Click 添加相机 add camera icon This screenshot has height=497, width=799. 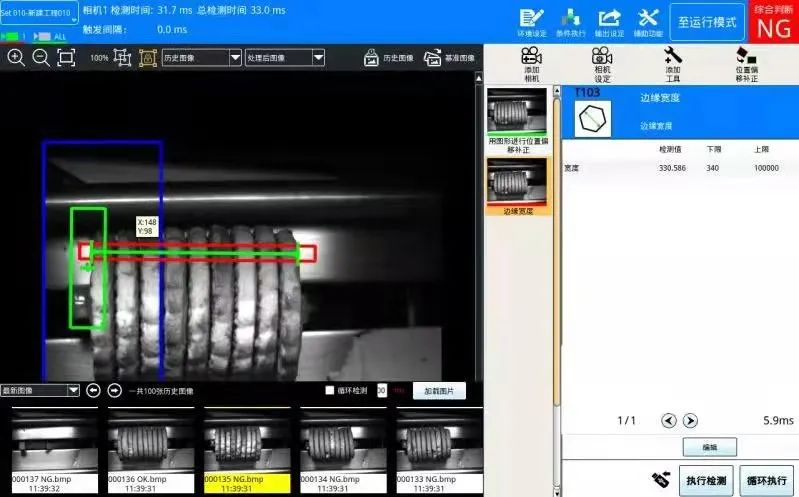pyautogui.click(x=531, y=64)
